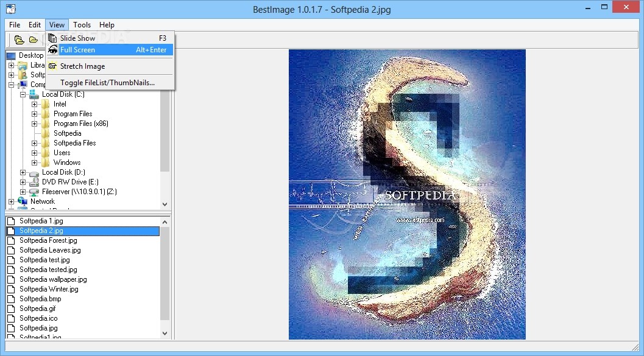Image resolution: width=644 pixels, height=356 pixels.
Task: Click the Program Files folder icon
Action: point(46,114)
